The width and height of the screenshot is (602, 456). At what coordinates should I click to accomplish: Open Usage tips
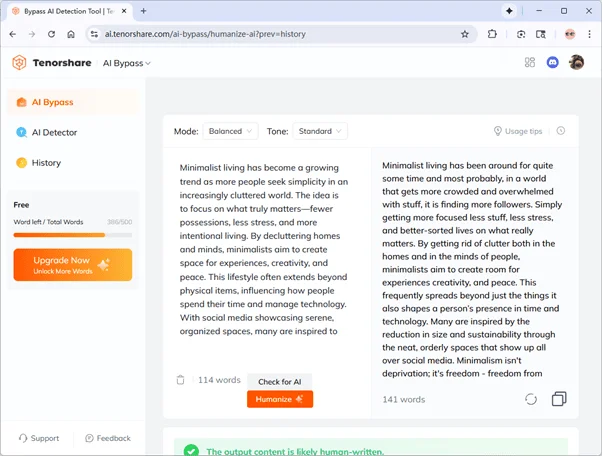click(518, 131)
